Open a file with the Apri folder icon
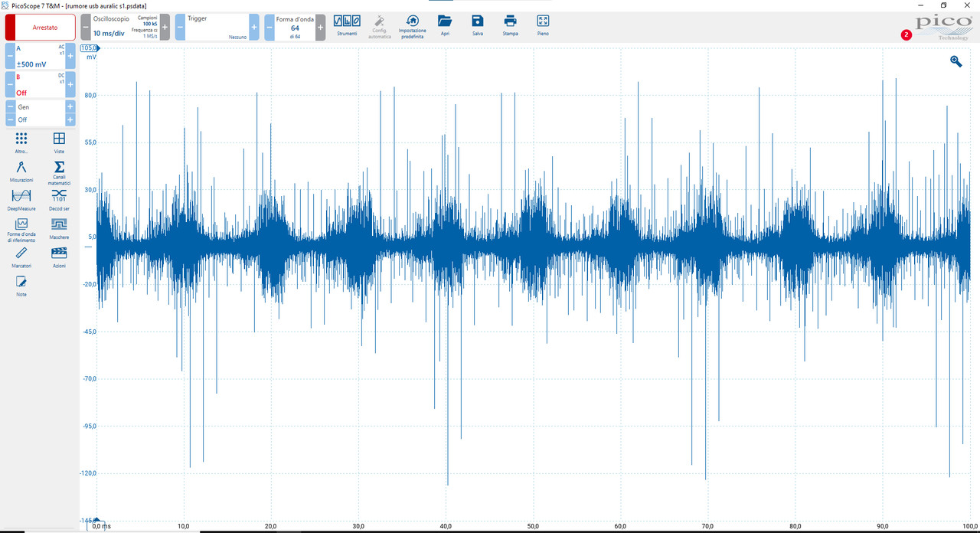 point(445,25)
